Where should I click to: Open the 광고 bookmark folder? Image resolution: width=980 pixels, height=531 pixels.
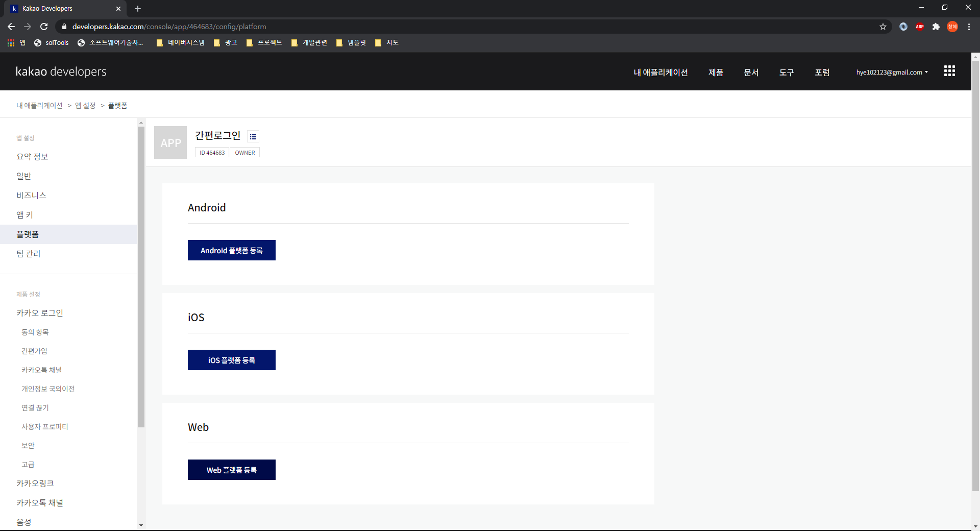pos(226,42)
